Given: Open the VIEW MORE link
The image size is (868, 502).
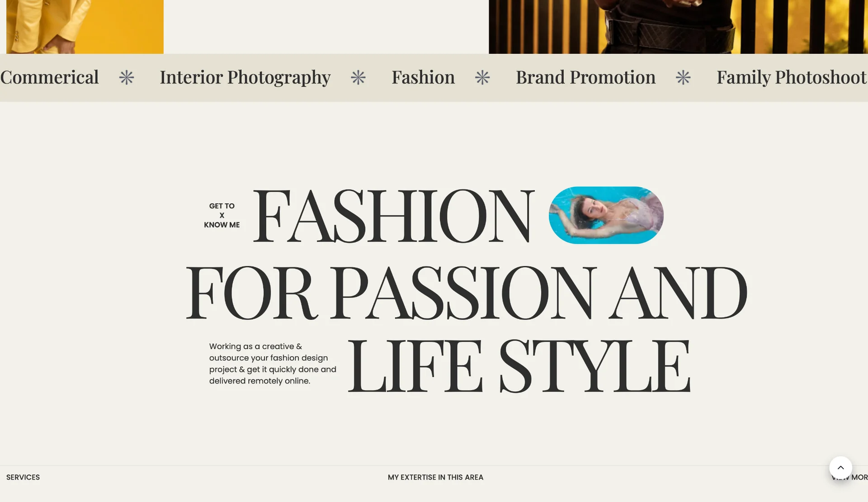Looking at the screenshot, I should (x=859, y=477).
